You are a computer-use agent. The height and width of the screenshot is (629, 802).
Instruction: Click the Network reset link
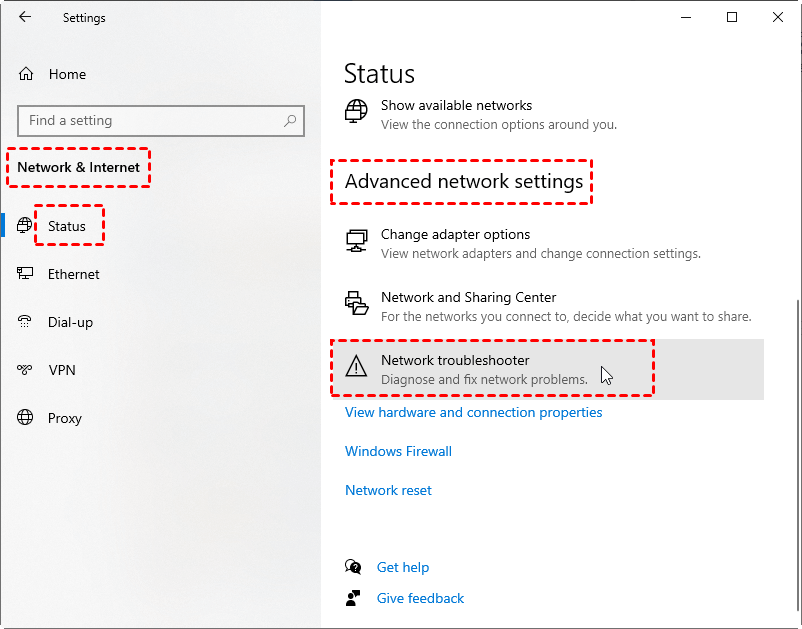pyautogui.click(x=388, y=490)
